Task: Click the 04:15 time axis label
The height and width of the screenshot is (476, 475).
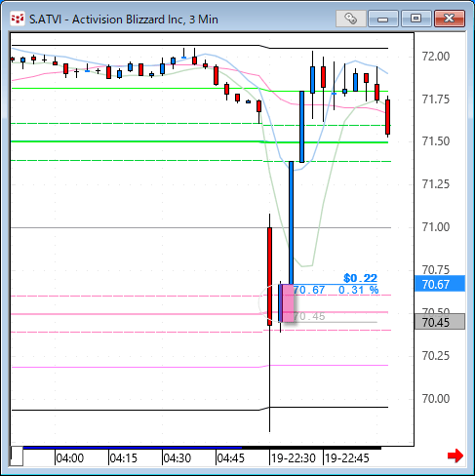Action: [x=124, y=458]
